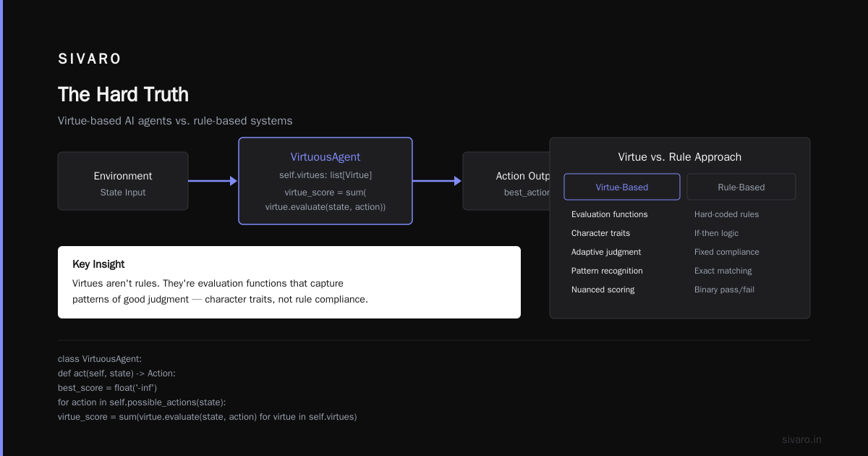Click the Action Output node box

506,181
